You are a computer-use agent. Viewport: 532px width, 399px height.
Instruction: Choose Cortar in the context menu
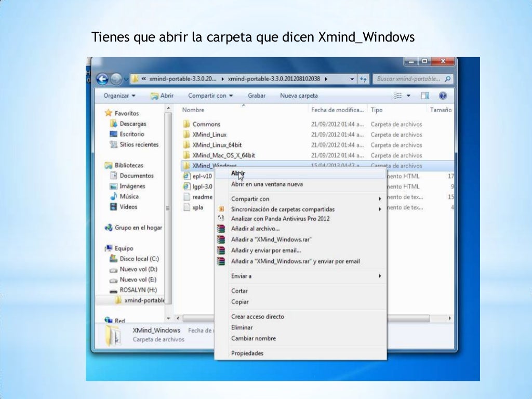[301, 291]
